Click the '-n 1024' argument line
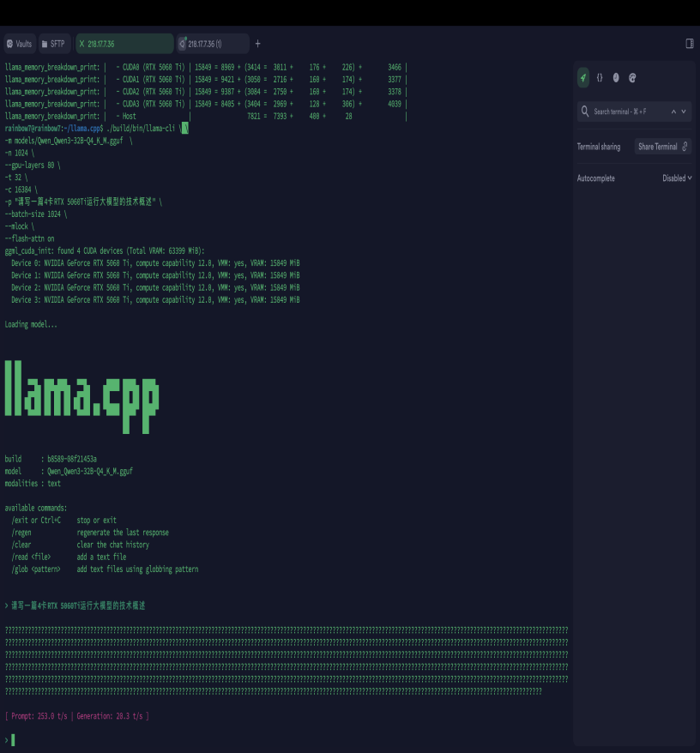Viewport: 700px width, 753px height. [20, 153]
